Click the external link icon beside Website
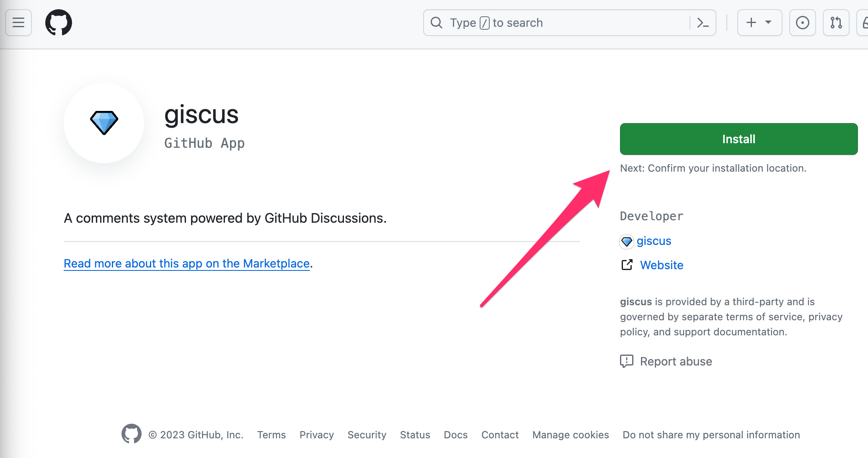This screenshot has width=868, height=458. pyautogui.click(x=627, y=265)
